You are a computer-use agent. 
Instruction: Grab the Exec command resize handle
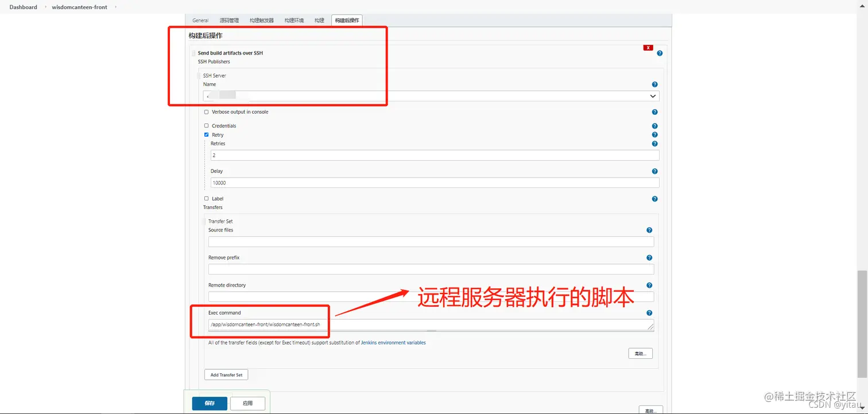(651, 327)
